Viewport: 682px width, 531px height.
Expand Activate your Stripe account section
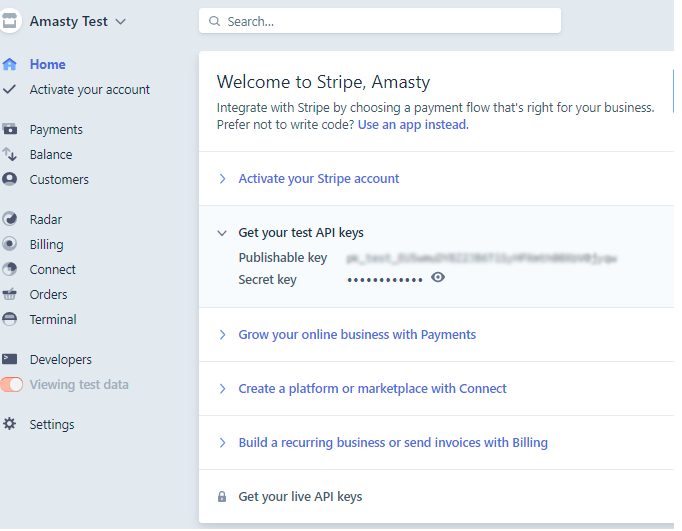[318, 178]
